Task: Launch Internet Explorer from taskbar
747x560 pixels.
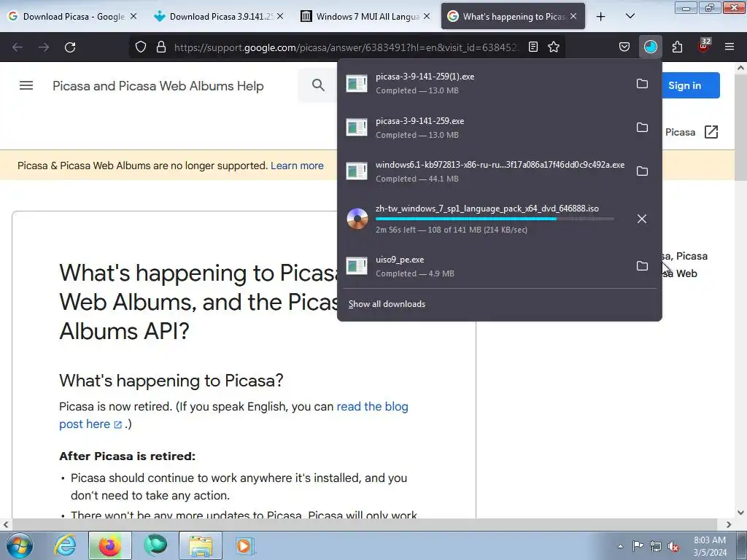Action: coord(65,545)
